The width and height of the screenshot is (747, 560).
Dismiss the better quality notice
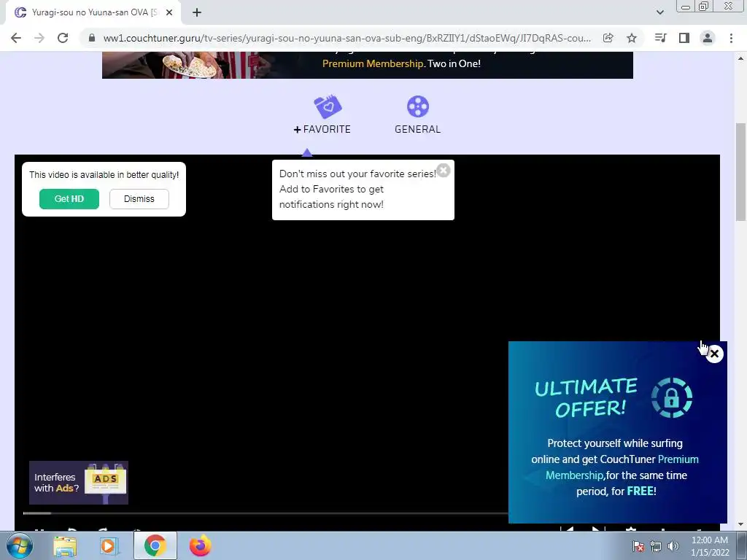139,199
